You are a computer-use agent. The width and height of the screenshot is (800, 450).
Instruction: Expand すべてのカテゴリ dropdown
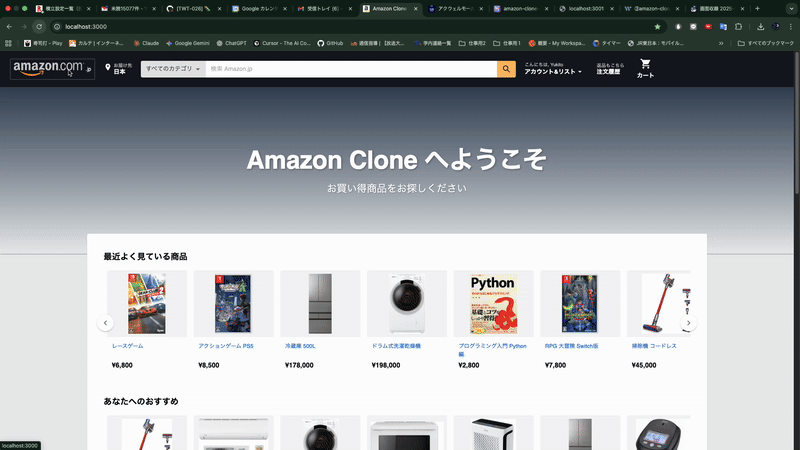coord(173,69)
